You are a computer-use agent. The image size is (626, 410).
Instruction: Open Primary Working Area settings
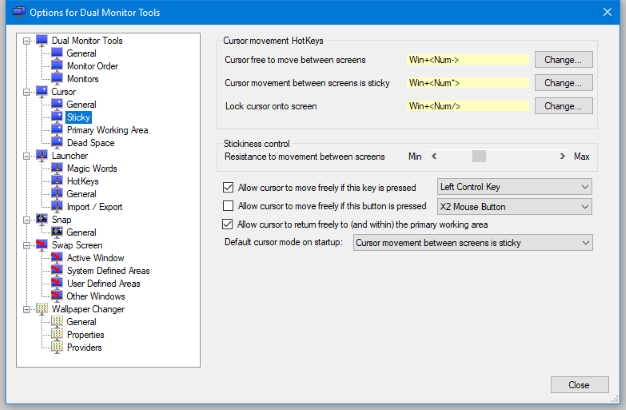tap(107, 130)
